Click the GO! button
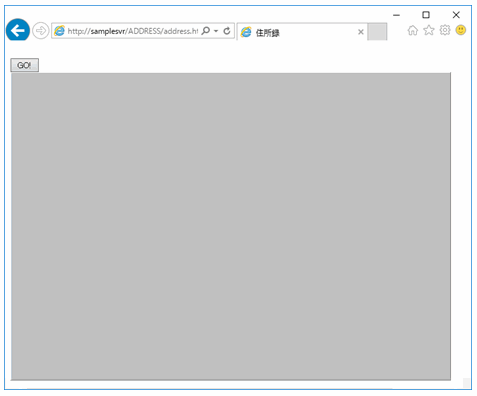Viewport: 477px width, 396px height. click(x=25, y=65)
